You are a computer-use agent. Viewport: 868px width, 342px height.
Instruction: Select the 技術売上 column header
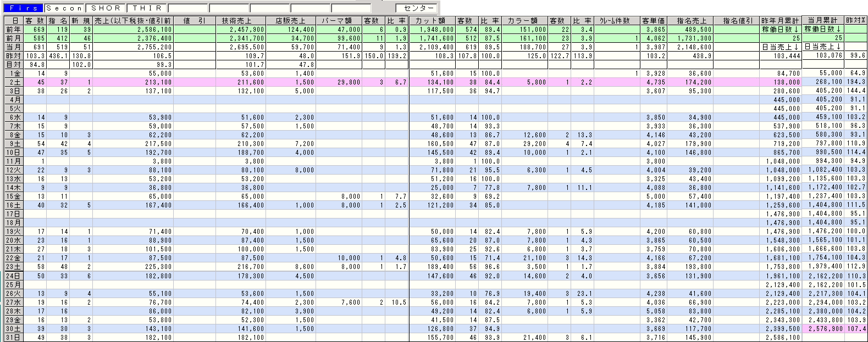240,21
